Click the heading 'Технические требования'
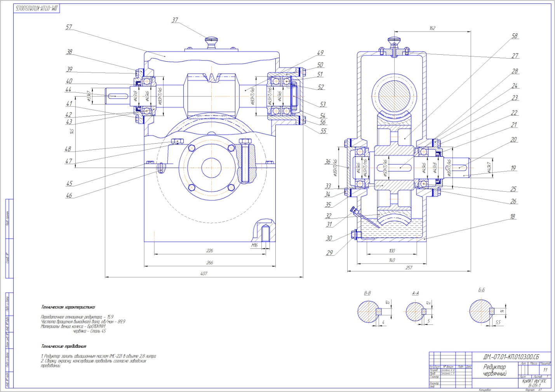Screen dimensions: 555x392 point(64,346)
